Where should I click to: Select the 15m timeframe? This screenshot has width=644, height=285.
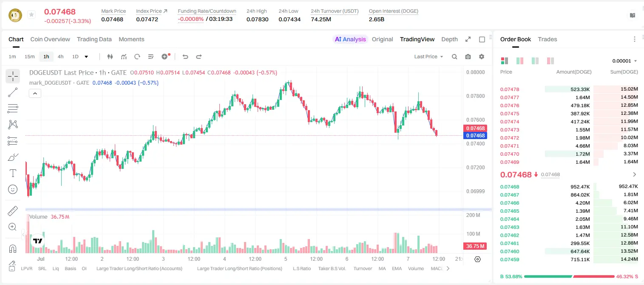tap(29, 57)
